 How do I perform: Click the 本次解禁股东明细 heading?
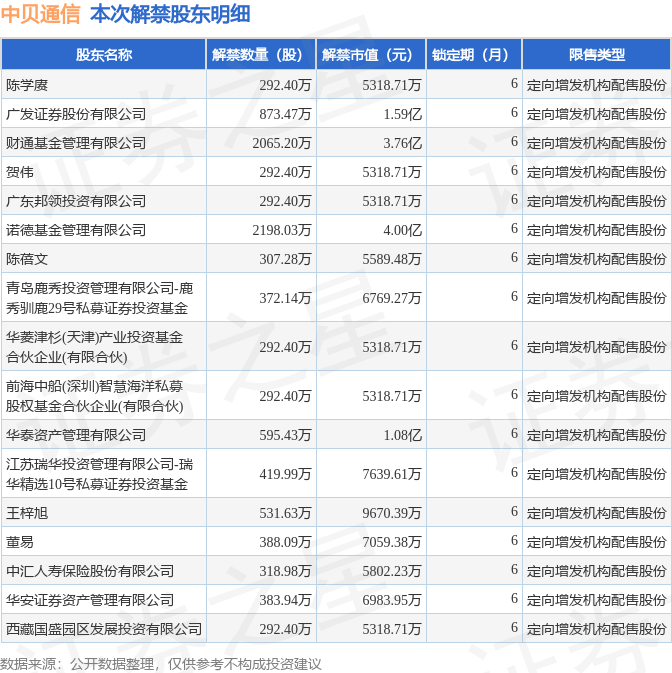pos(170,14)
